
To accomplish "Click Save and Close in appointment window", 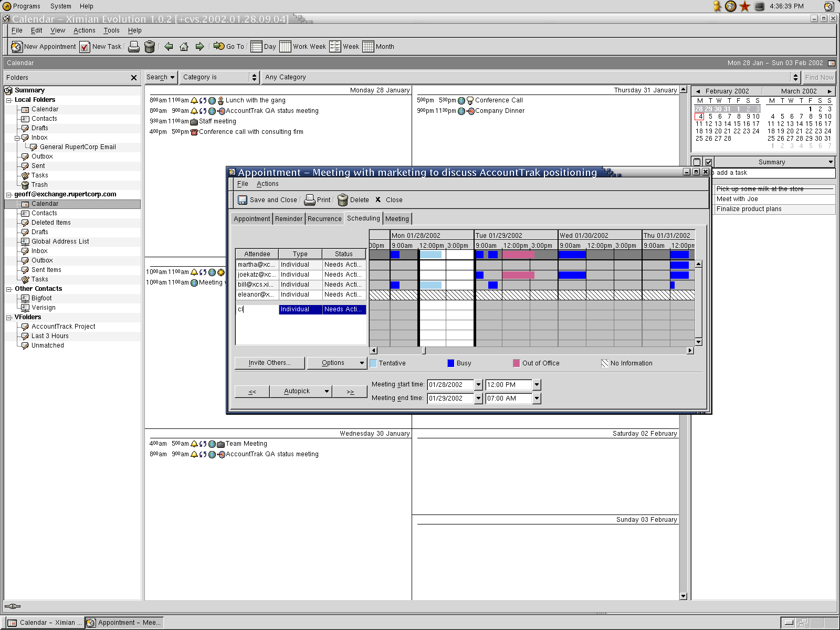I will (x=267, y=200).
